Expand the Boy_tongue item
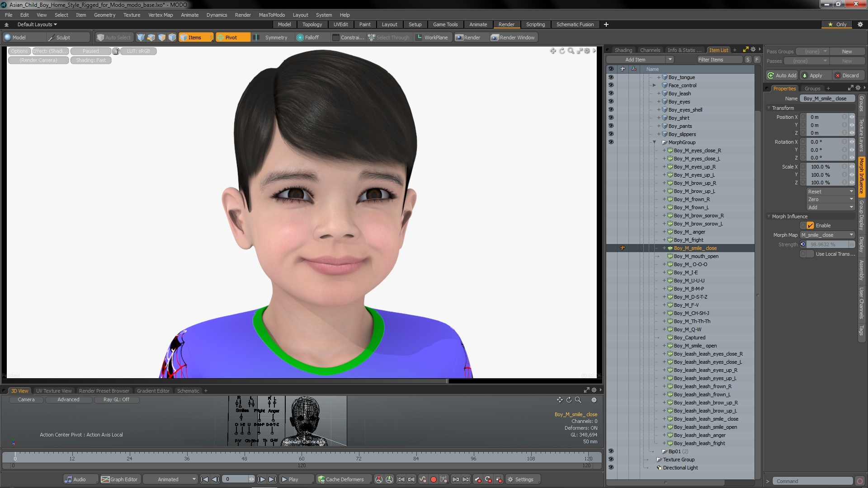The width and height of the screenshot is (868, 488). [x=659, y=77]
